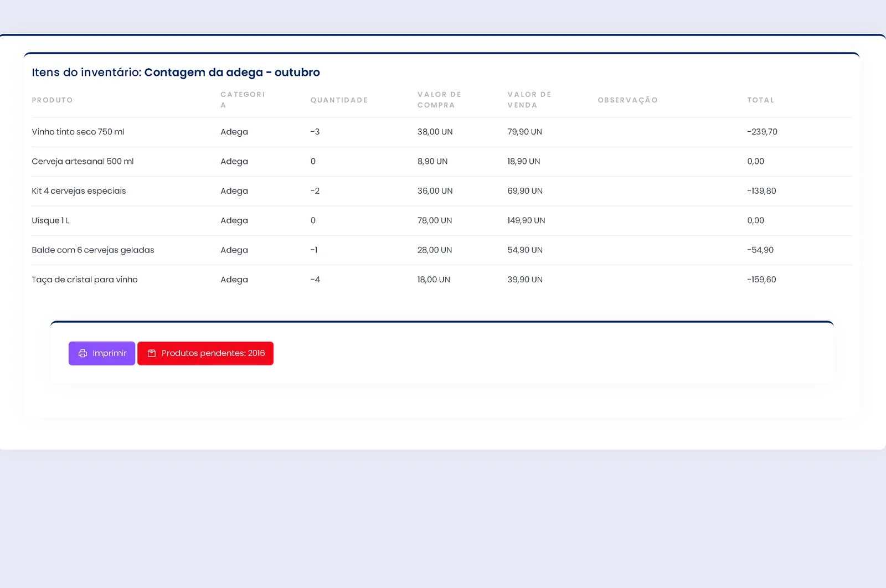
Task: Click purchase value 78,00 UN
Action: point(435,220)
